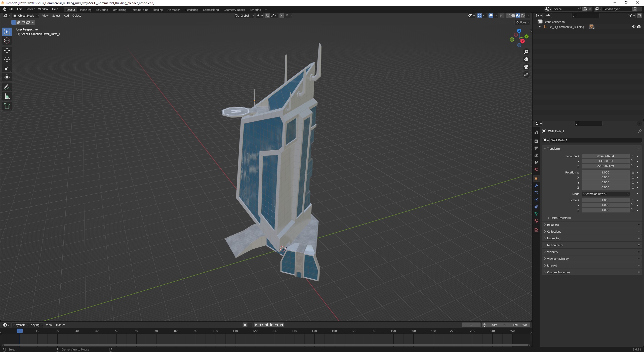The image size is (644, 352).
Task: Switch to the Shading workspace tab
Action: coord(157,10)
